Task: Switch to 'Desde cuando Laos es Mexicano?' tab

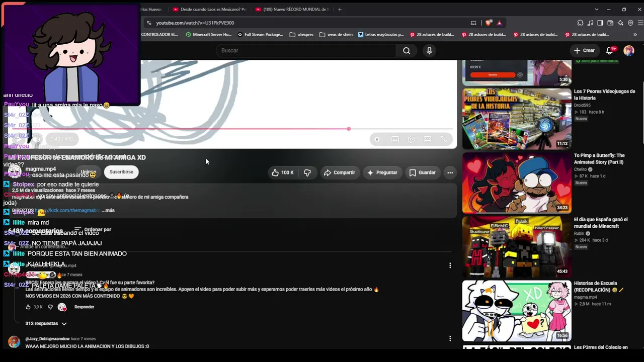Action: 209,9
